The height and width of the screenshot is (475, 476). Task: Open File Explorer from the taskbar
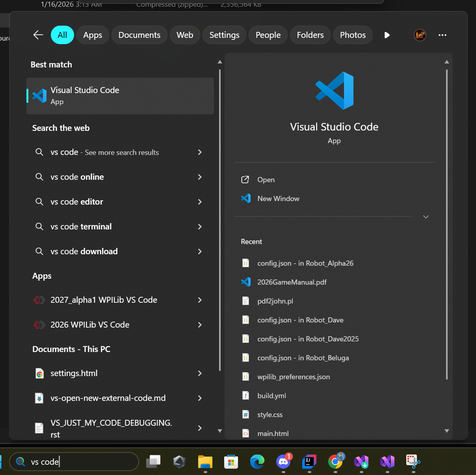pyautogui.click(x=205, y=461)
